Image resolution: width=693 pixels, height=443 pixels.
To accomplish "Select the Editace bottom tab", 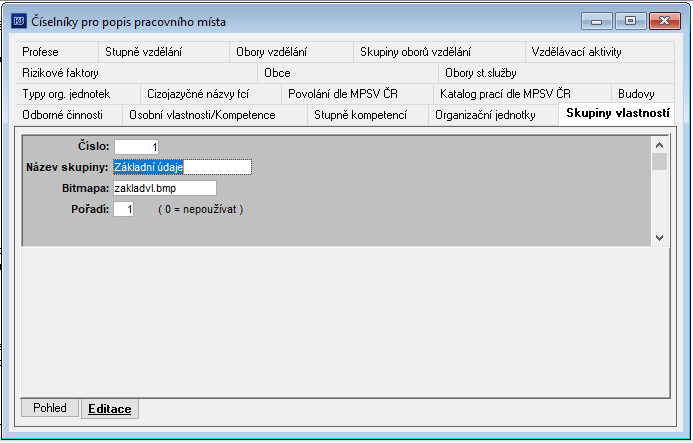I will click(x=110, y=409).
